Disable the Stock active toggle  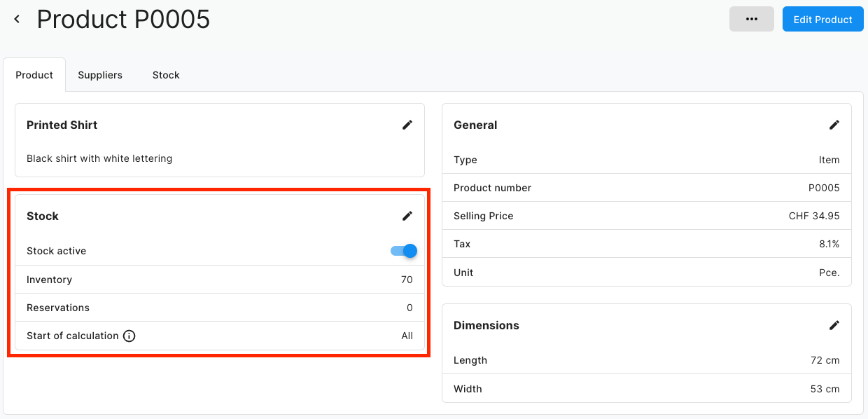pos(404,251)
